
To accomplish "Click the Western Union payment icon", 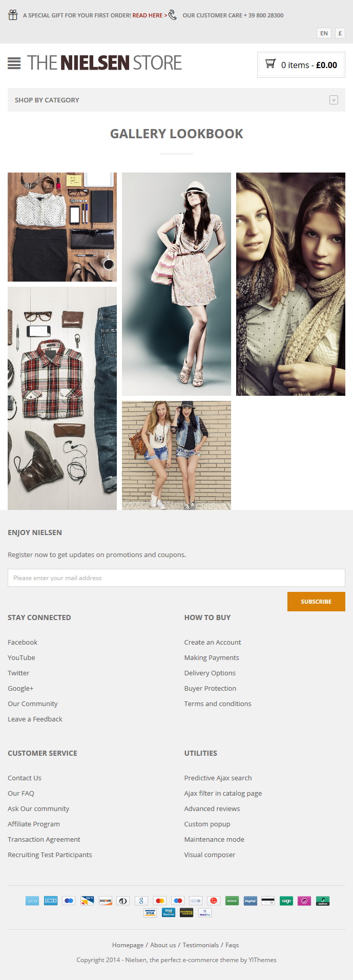I will click(x=186, y=912).
